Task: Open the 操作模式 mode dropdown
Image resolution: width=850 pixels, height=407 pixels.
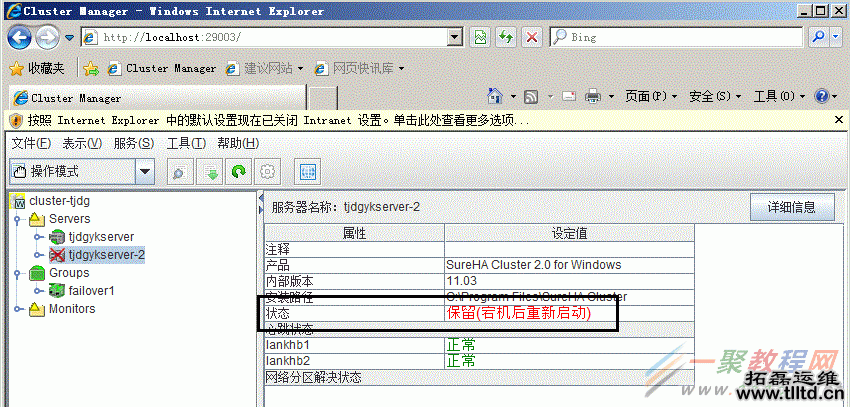Action: coord(146,172)
